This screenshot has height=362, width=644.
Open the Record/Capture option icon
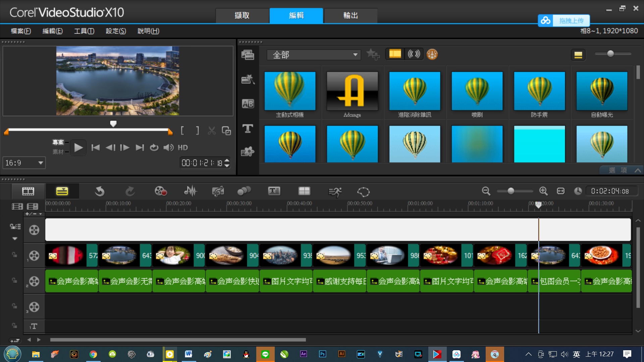coord(161,191)
